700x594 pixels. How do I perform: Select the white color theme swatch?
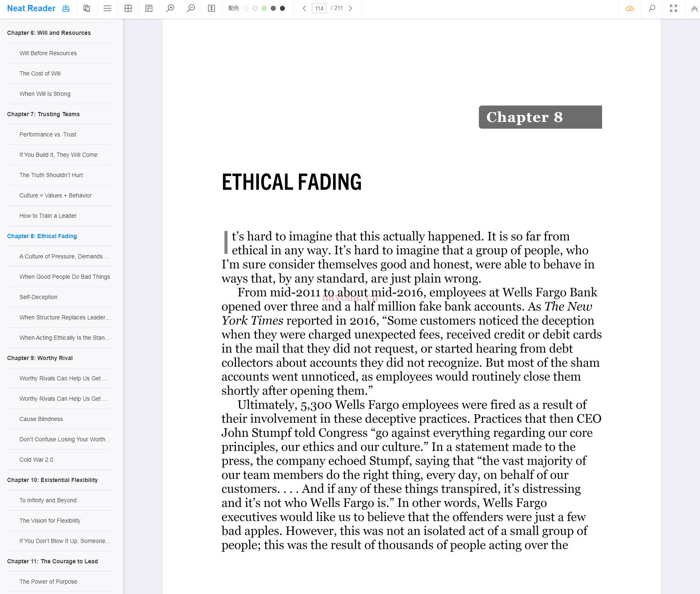click(x=246, y=8)
